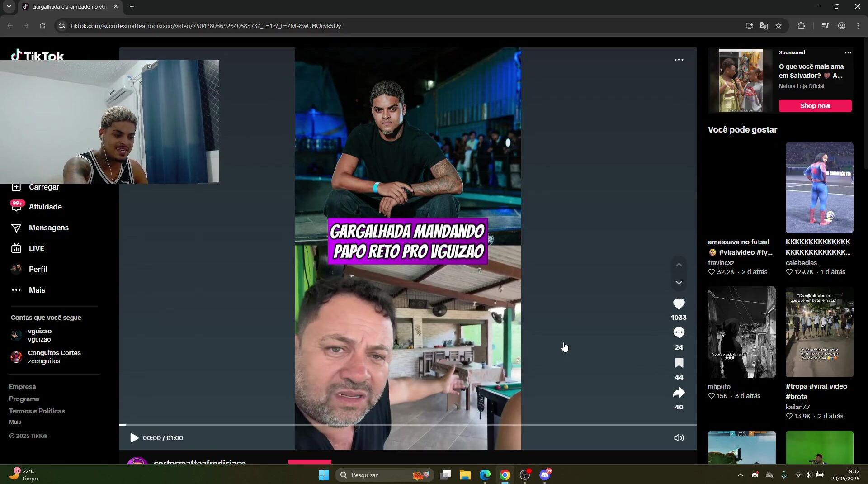Open the video's three-dot options menu

tap(679, 60)
